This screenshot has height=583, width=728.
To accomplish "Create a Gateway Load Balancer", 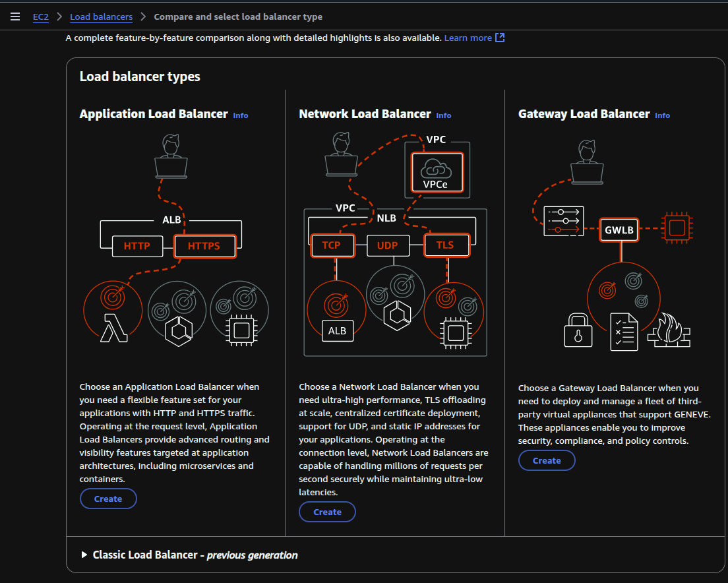I will pyautogui.click(x=547, y=460).
